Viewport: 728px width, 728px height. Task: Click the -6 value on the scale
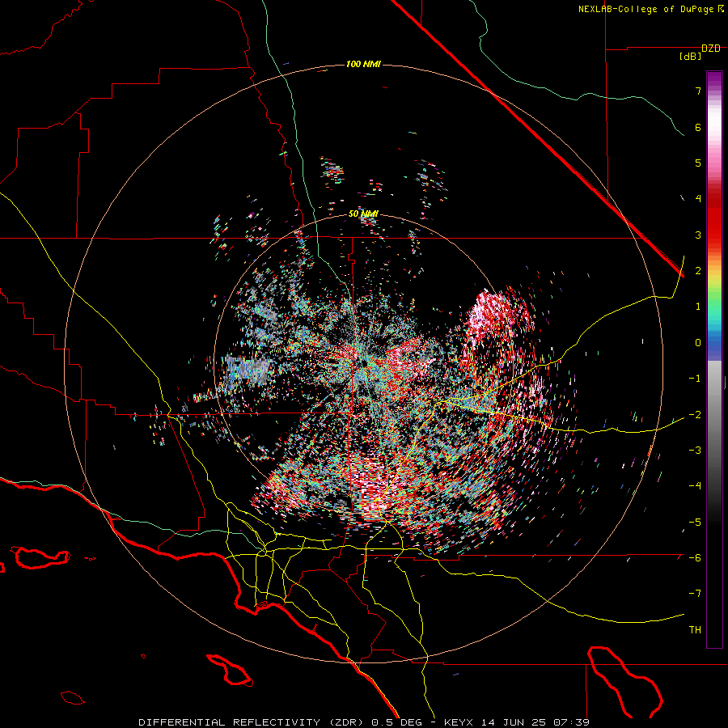[695, 558]
